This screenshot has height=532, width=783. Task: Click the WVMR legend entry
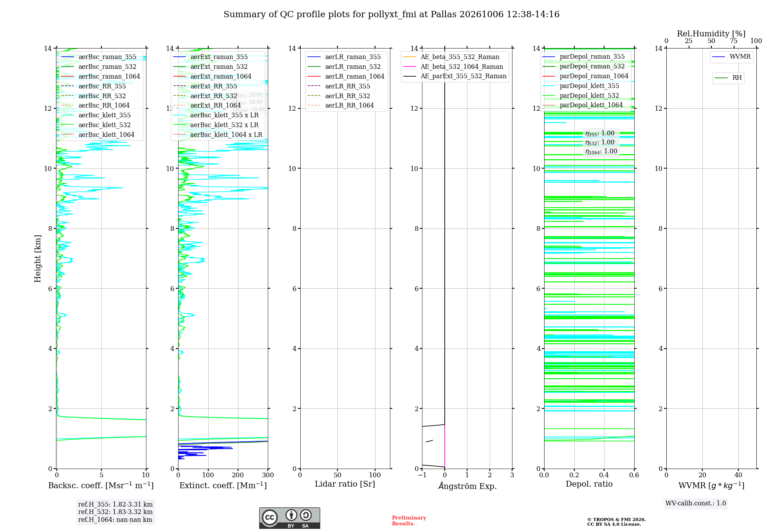(x=740, y=57)
